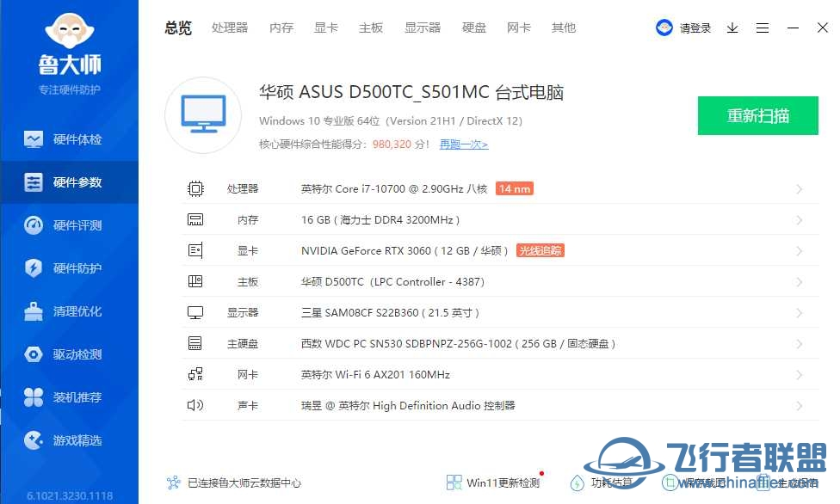Open 游戏精选 in sidebar
The width and height of the screenshot is (840, 504).
69,440
